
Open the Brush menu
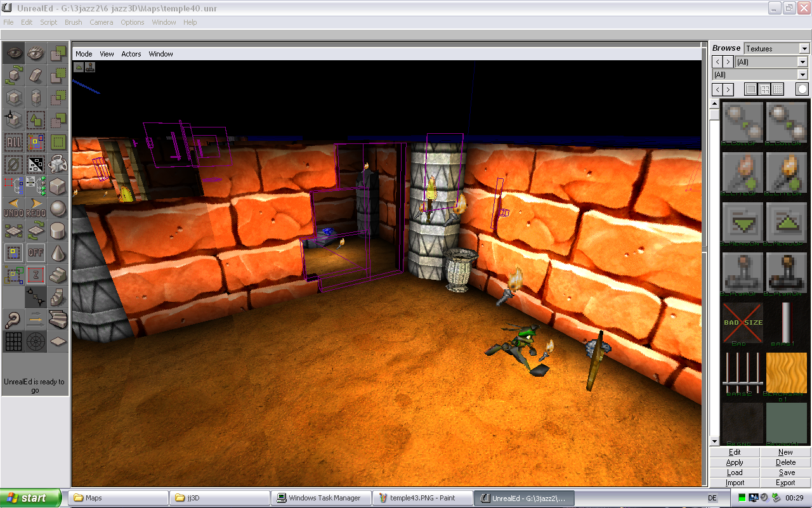coord(74,22)
